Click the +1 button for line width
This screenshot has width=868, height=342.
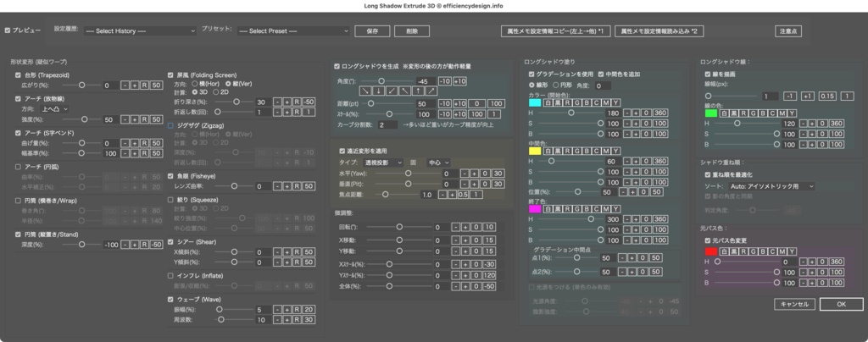808,97
